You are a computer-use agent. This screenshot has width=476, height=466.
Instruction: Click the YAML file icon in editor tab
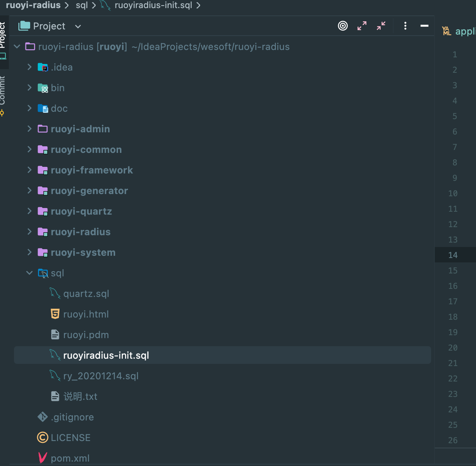[447, 31]
